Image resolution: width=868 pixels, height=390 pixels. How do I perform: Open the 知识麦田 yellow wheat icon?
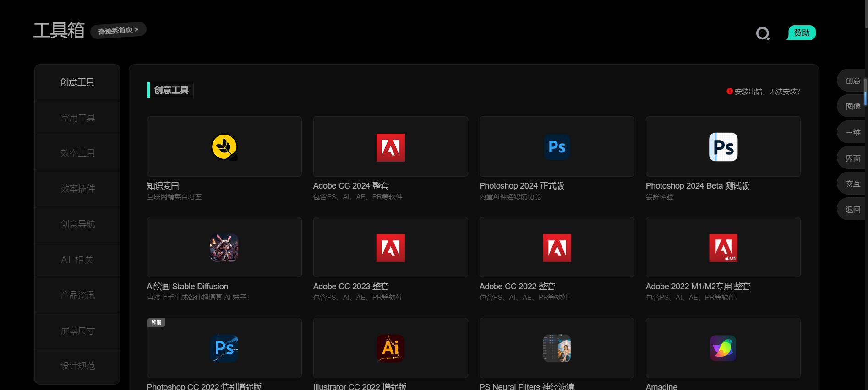click(x=224, y=147)
